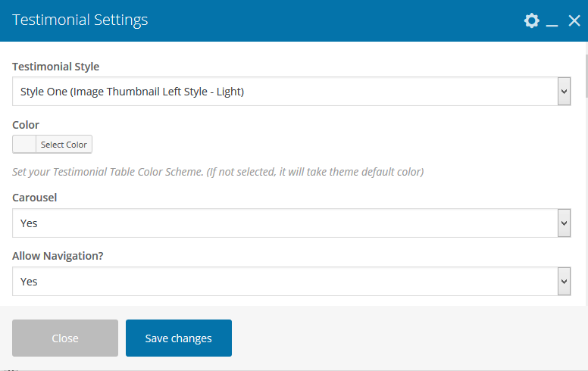Click the 'Allow Navigation?' field label

point(58,256)
